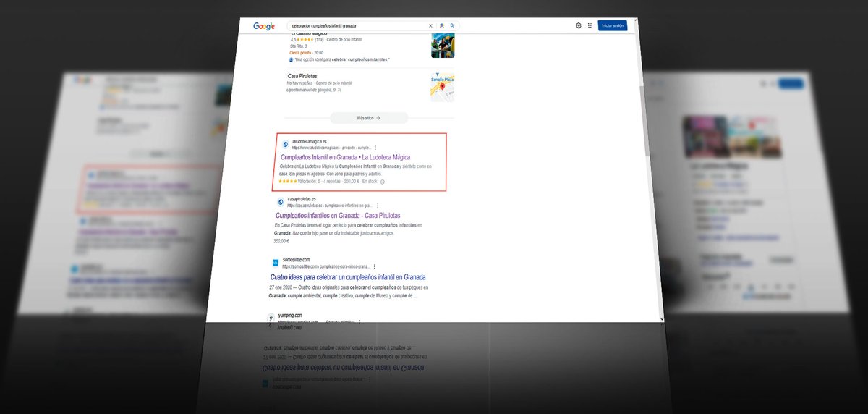Image resolution: width=868 pixels, height=414 pixels.
Task: Click the magnifying glass search icon
Action: [x=452, y=25]
